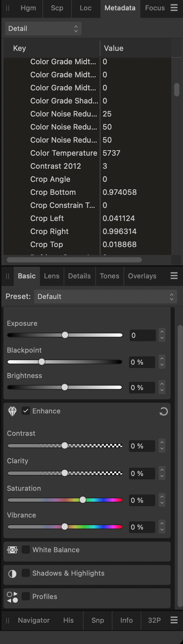Uncheck the Enhance checkbox
Image resolution: width=183 pixels, height=644 pixels.
point(26,411)
